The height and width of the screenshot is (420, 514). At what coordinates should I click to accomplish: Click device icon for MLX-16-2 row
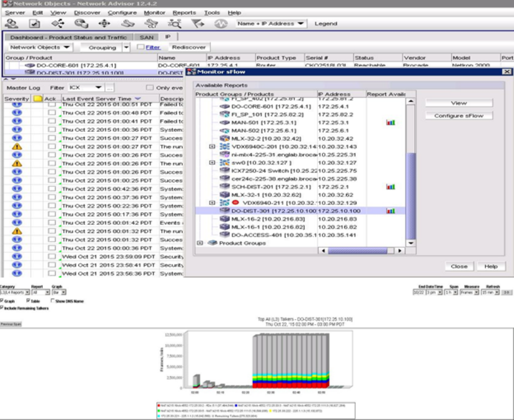click(x=224, y=219)
